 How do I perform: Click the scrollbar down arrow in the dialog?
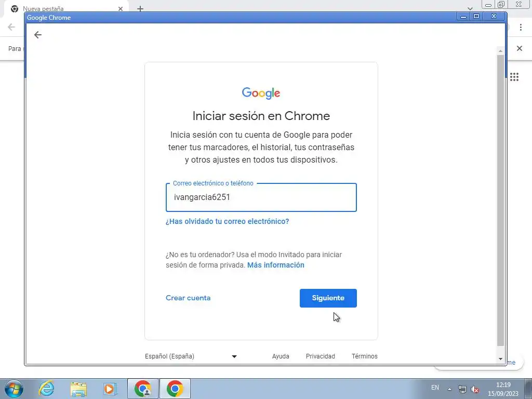[500, 359]
